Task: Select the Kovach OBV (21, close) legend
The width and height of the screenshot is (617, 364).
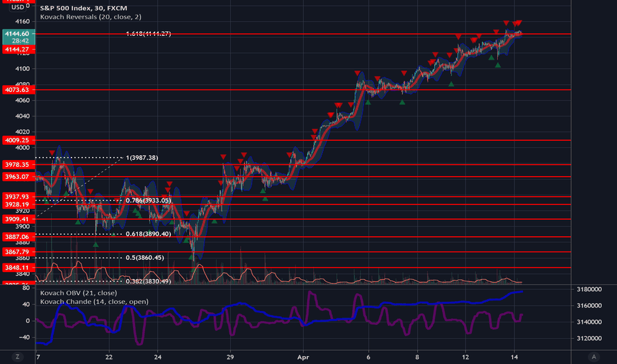Action: (78, 293)
